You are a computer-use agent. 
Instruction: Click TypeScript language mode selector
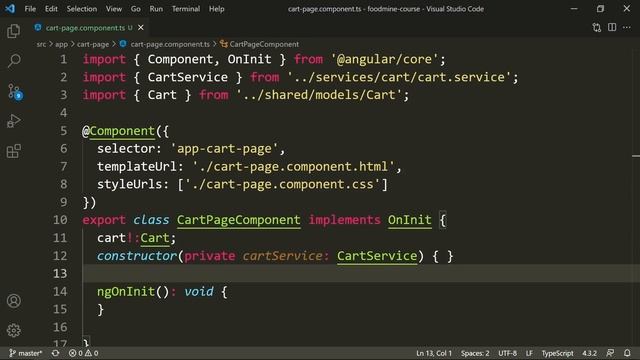pos(557,353)
